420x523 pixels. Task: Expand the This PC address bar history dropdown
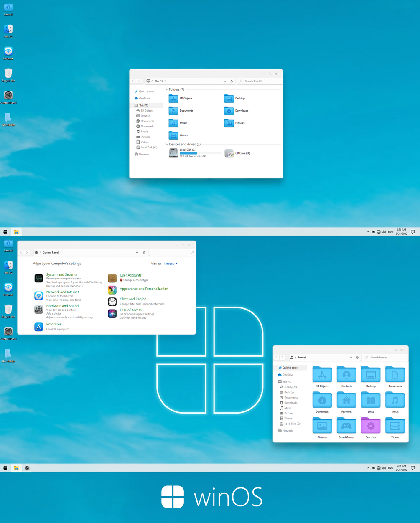(x=225, y=81)
